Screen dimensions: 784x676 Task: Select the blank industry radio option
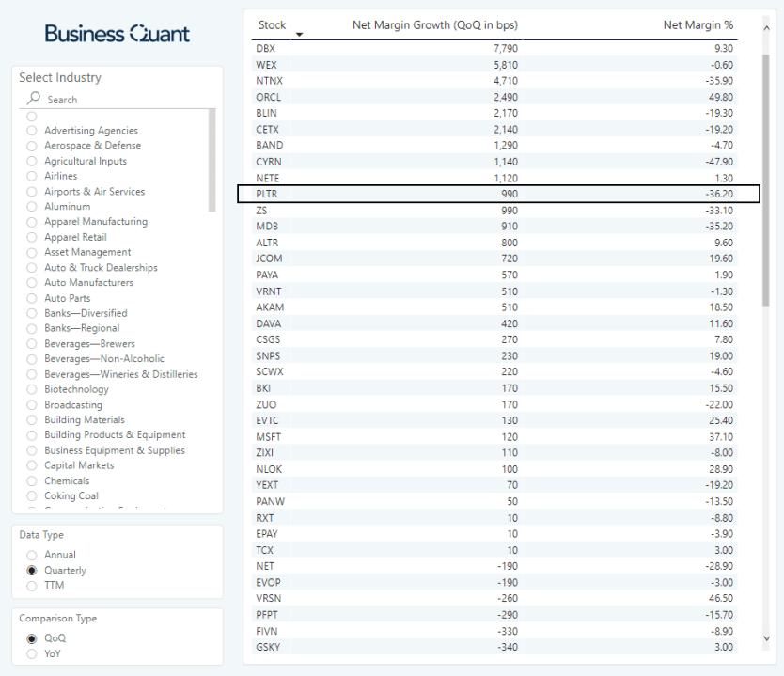(32, 117)
